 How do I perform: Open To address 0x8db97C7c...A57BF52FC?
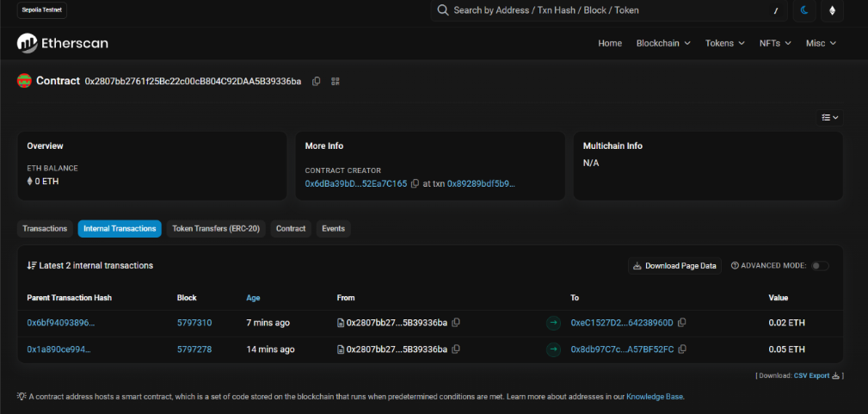(622, 349)
